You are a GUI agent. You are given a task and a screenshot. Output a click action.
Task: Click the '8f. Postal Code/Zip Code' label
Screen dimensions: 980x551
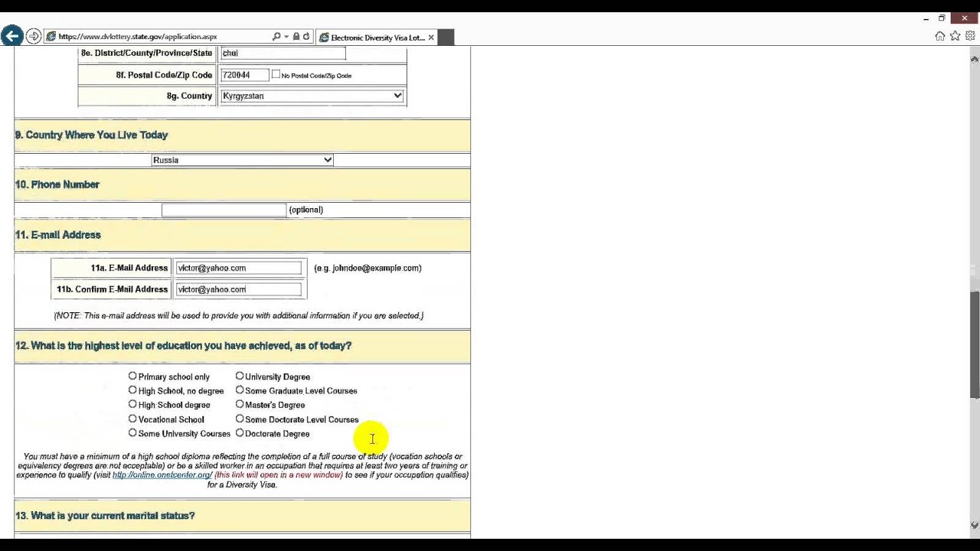point(164,75)
